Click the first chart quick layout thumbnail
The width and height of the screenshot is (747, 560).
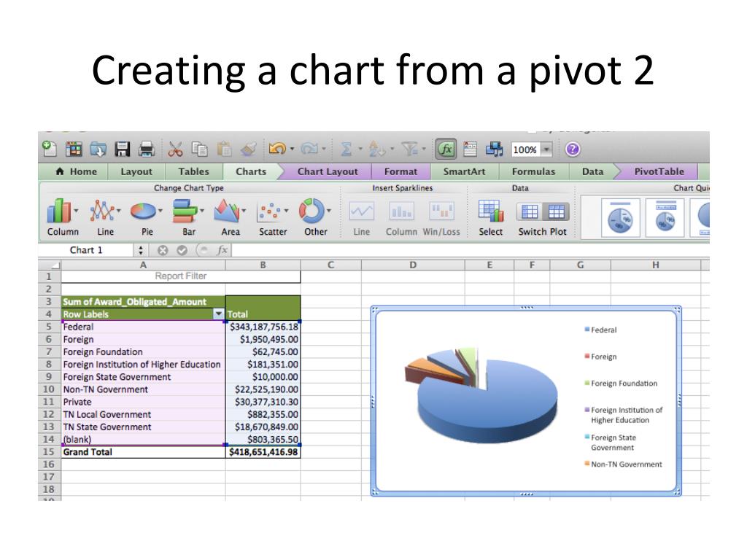[x=620, y=217]
